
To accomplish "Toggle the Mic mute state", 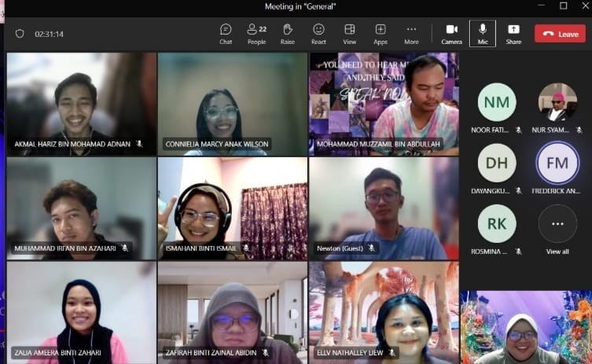I will tap(483, 33).
